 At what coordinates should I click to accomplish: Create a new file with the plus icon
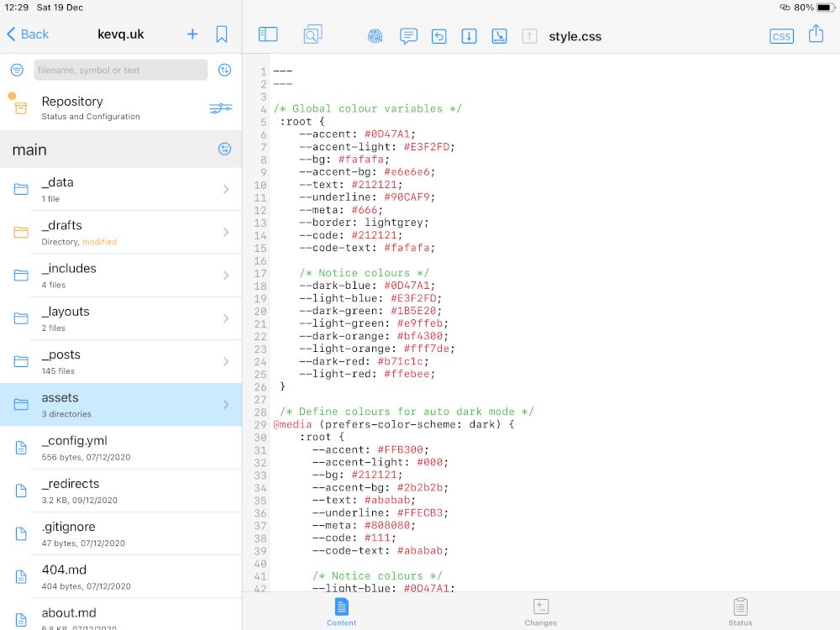(192, 34)
